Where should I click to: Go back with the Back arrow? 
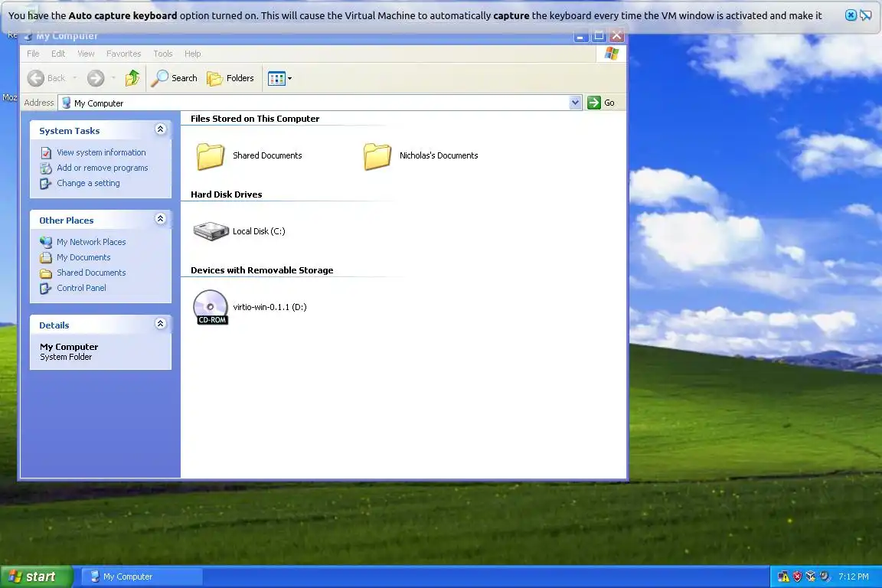[46, 78]
